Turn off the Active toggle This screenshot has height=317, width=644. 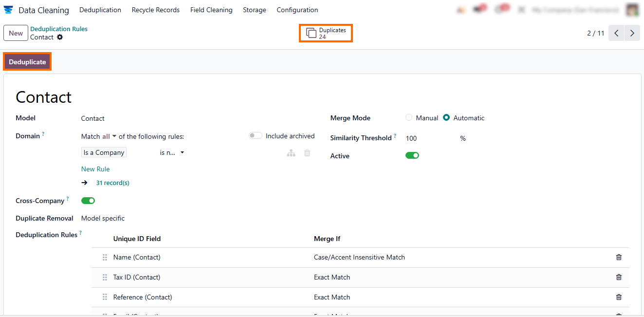pos(412,156)
